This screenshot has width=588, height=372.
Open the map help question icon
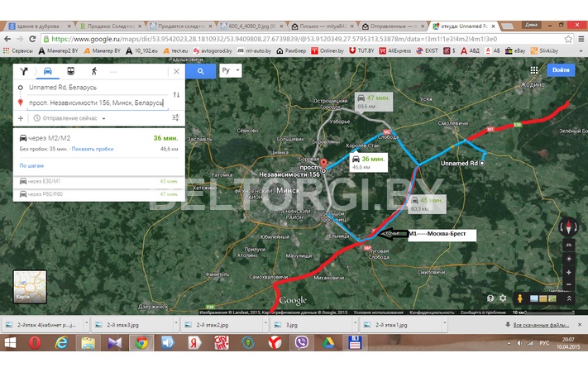(x=490, y=298)
